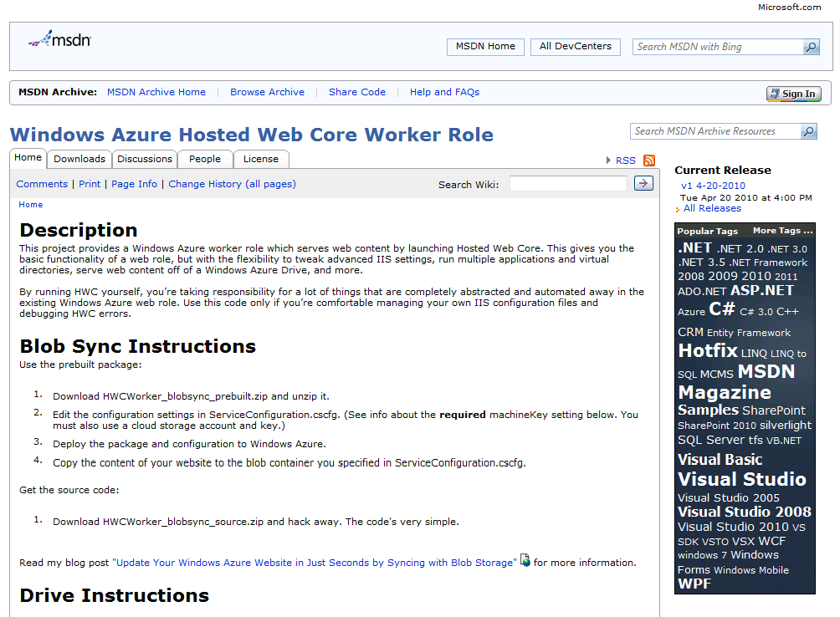Click the Comments link
The height and width of the screenshot is (617, 840).
pos(42,184)
